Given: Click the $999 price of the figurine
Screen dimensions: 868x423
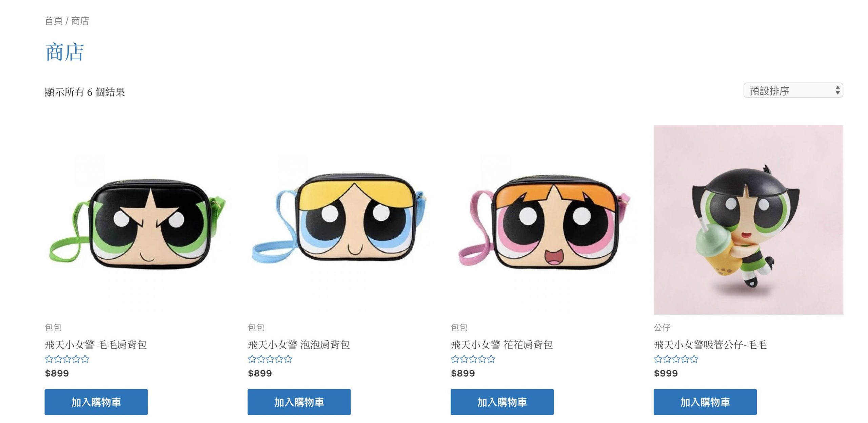Looking at the screenshot, I should pos(666,373).
